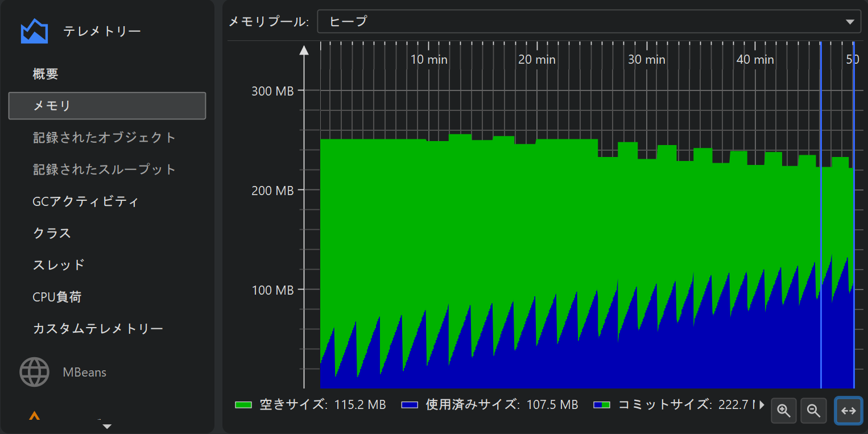Image resolution: width=868 pixels, height=434 pixels.
Task: Click the 300 MB axis label
Action: pos(272,90)
